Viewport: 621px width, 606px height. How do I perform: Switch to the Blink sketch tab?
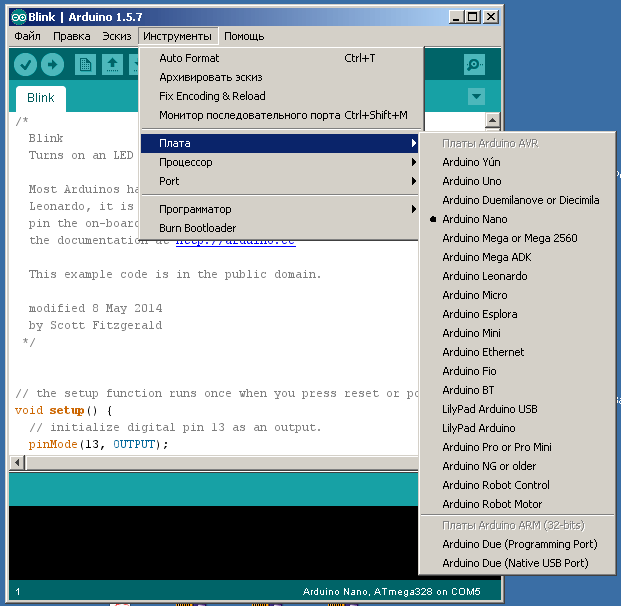point(40,98)
